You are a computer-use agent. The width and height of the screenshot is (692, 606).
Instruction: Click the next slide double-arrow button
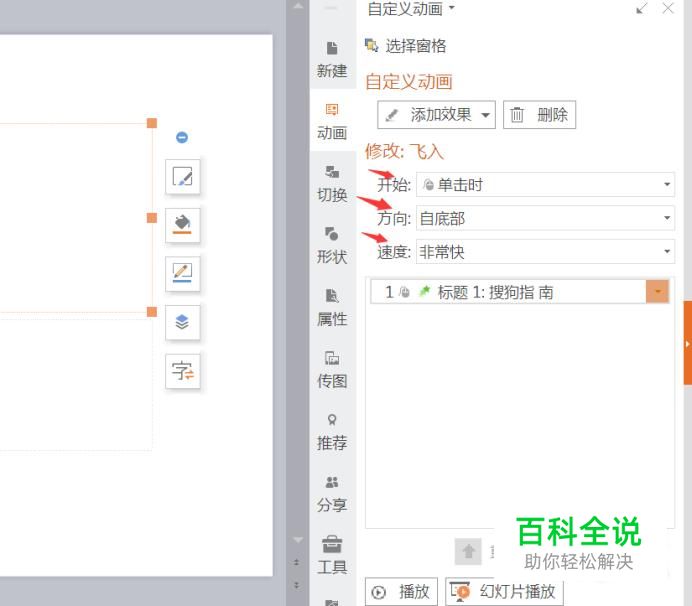(x=297, y=585)
